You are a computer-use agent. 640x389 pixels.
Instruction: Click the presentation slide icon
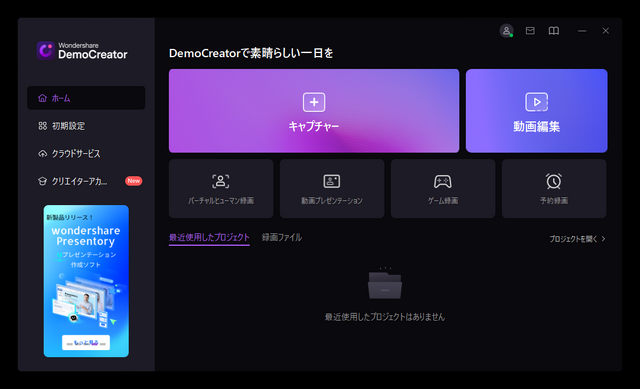332,181
